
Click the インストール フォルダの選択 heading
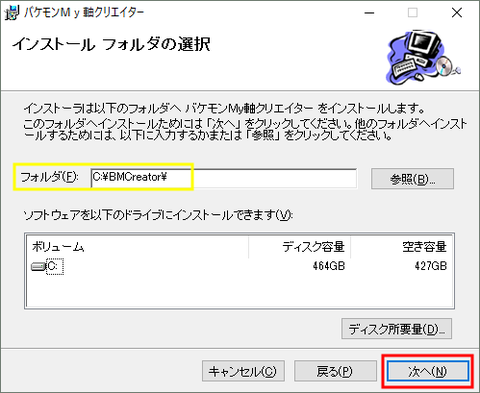click(x=111, y=45)
